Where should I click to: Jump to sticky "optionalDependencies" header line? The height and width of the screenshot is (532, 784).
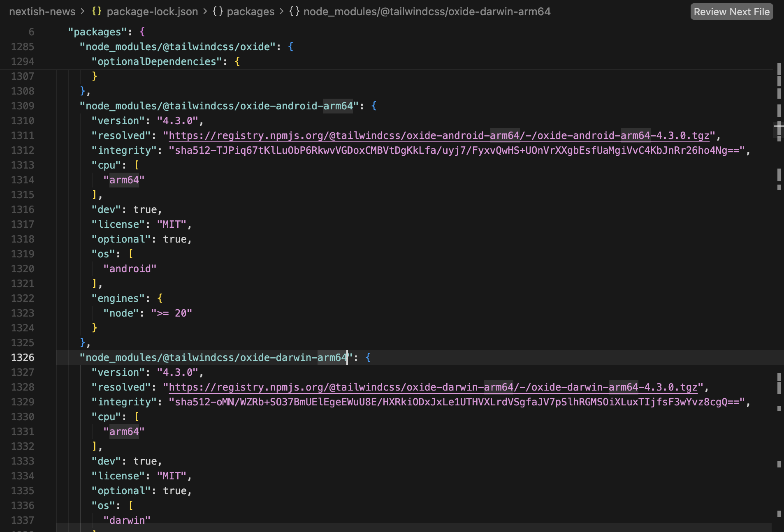coord(157,62)
